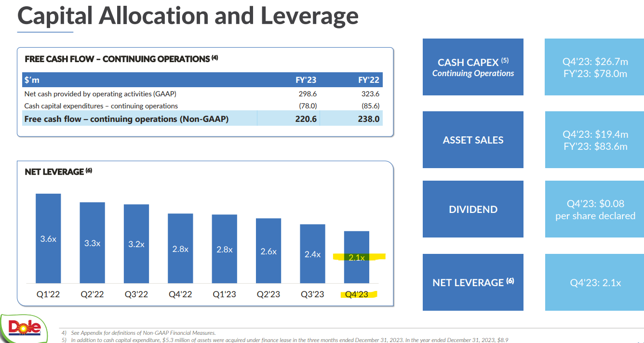Viewport: 644px width, 343px height.
Task: Select the dividend per share box
Action: (594, 209)
